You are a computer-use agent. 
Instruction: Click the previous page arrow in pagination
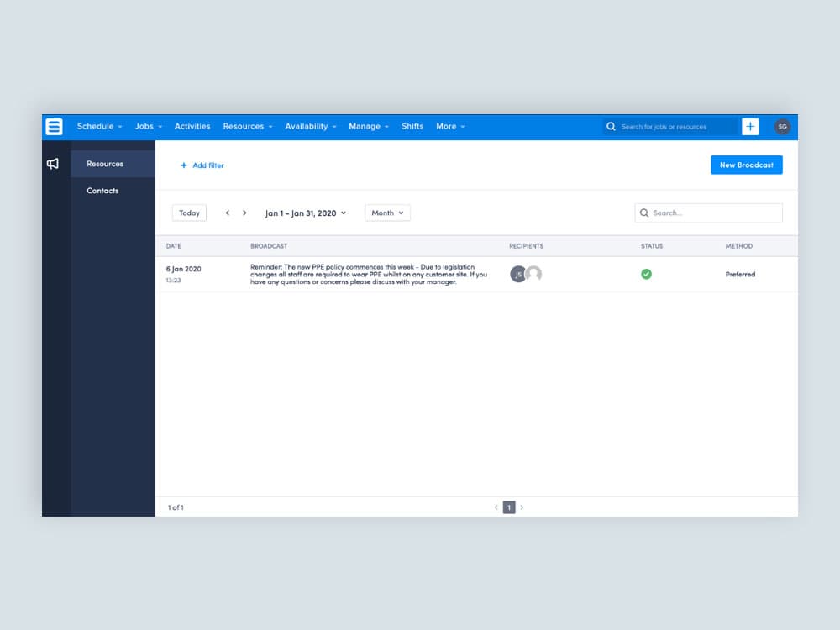click(x=496, y=507)
